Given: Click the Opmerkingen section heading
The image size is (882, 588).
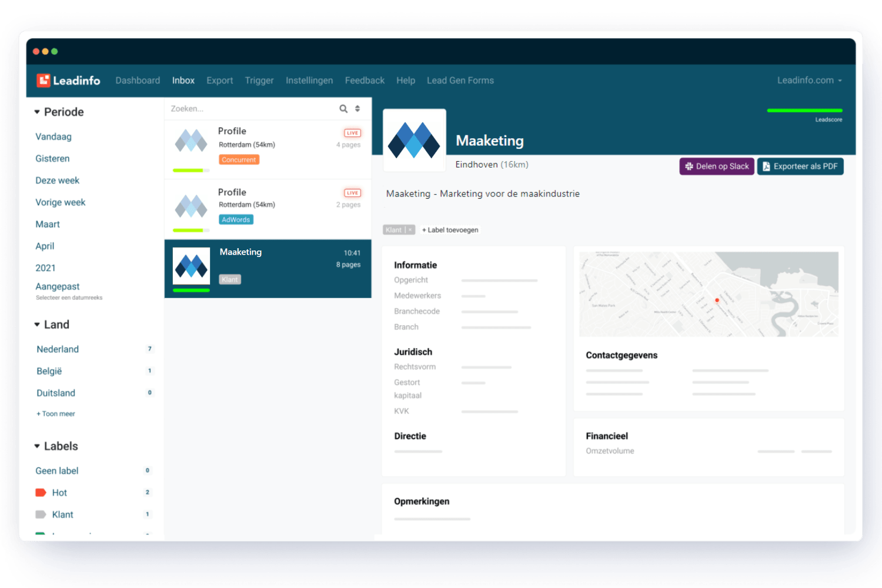Looking at the screenshot, I should click(x=422, y=502).
